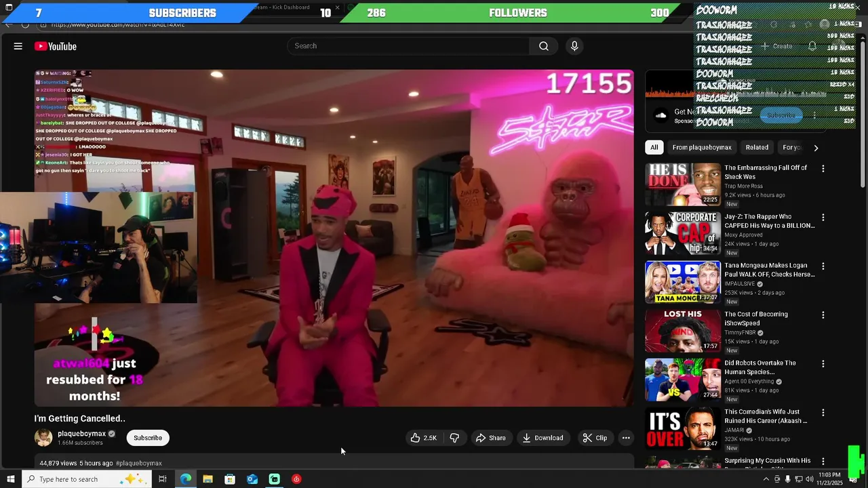Open Outlook from the taskbar
The image size is (868, 488).
(x=252, y=479)
